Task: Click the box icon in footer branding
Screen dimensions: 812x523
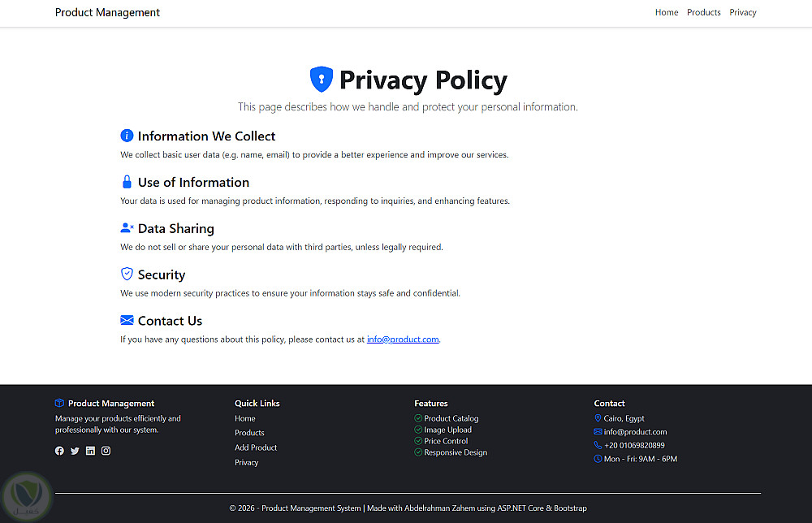Action: 59,403
